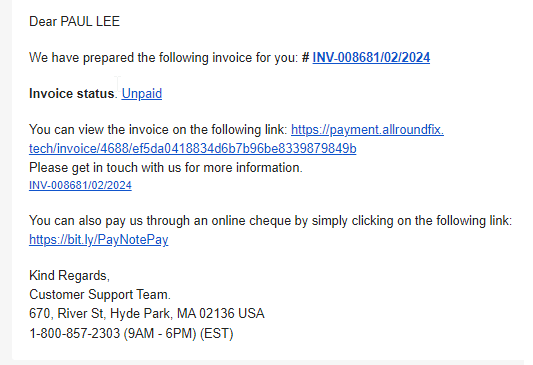The width and height of the screenshot is (533, 365).
Task: Click the 'Customer Support Team.' signature line
Action: pyautogui.click(x=100, y=294)
